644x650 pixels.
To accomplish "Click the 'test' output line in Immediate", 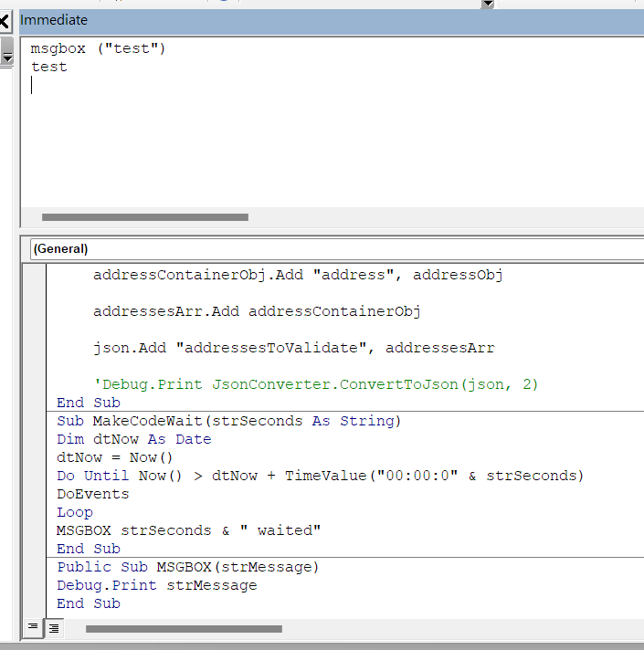I will click(x=49, y=68).
